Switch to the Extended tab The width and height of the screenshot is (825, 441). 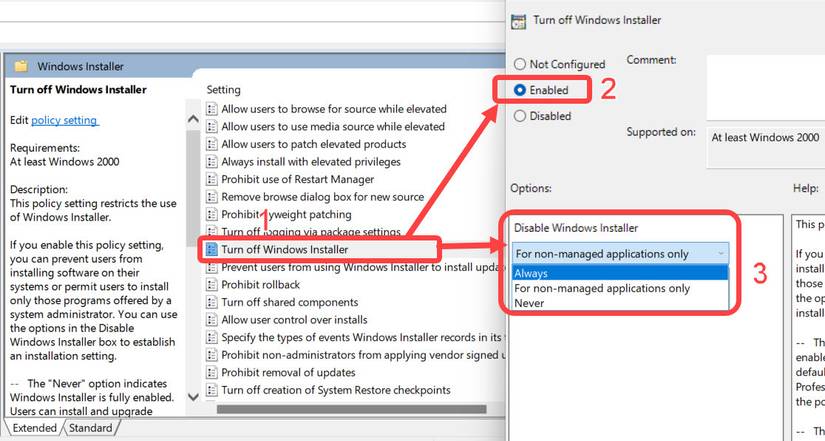(34, 428)
